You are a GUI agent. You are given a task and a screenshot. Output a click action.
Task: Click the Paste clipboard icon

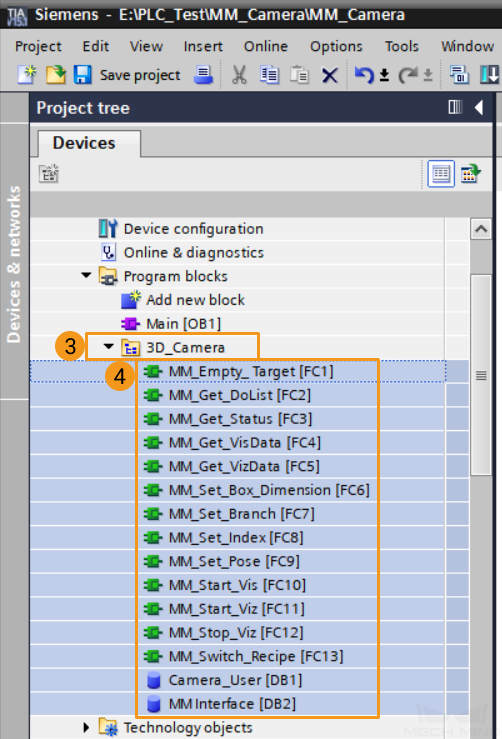[x=299, y=74]
